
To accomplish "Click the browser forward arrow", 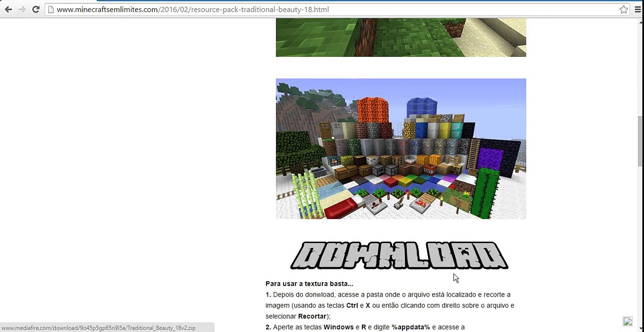I will click(x=22, y=9).
